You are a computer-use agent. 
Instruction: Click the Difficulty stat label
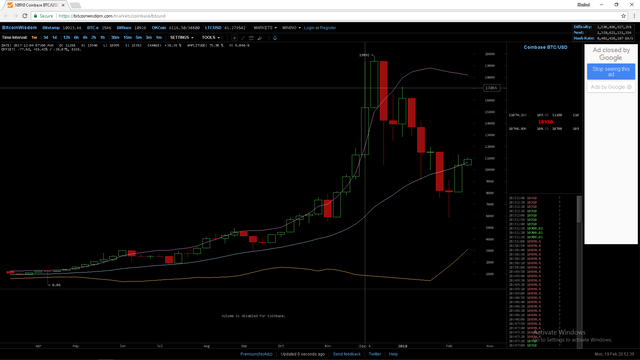pos(583,27)
